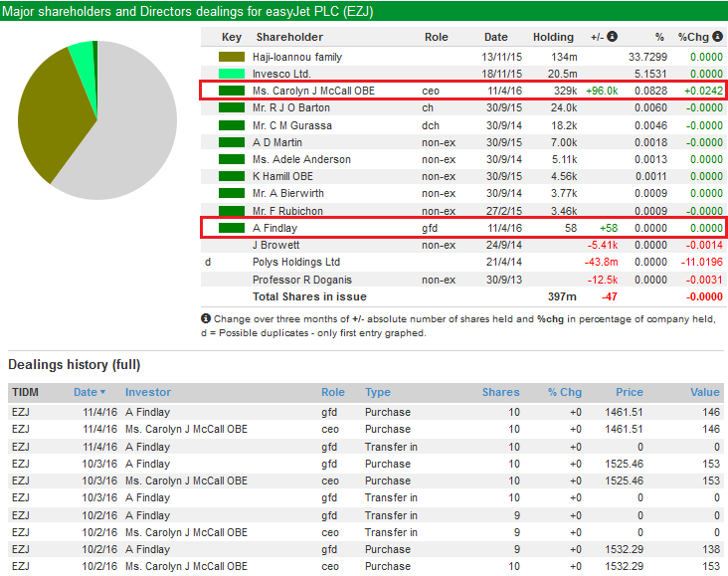Viewport: 728px width, 576px height.
Task: Select J Browett shareholder name
Action: point(275,245)
